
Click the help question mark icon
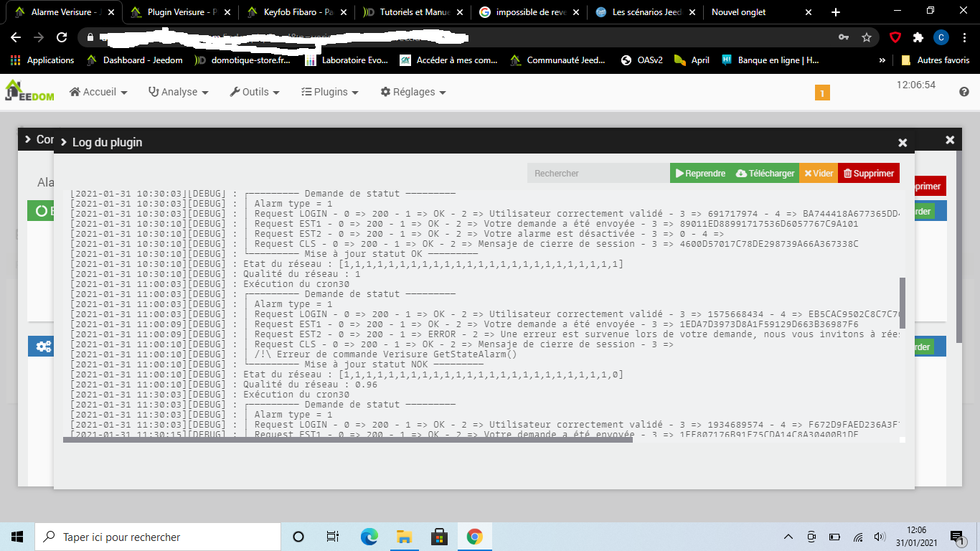(x=964, y=92)
